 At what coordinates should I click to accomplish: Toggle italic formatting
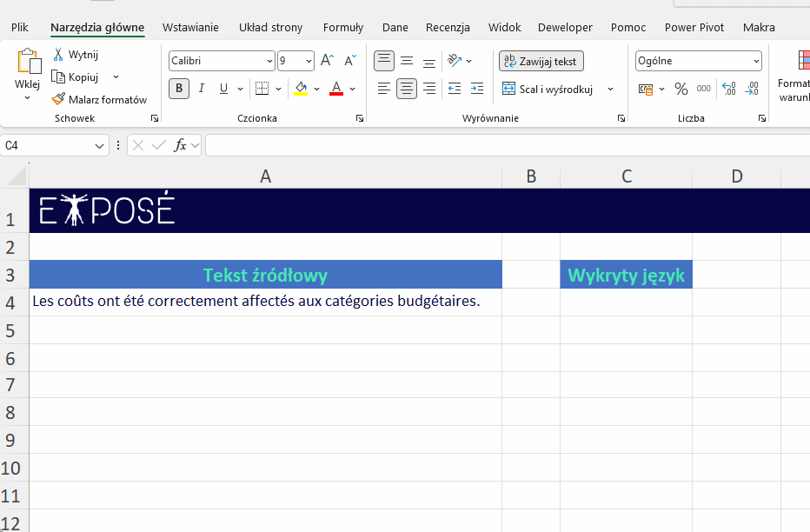[x=202, y=89]
